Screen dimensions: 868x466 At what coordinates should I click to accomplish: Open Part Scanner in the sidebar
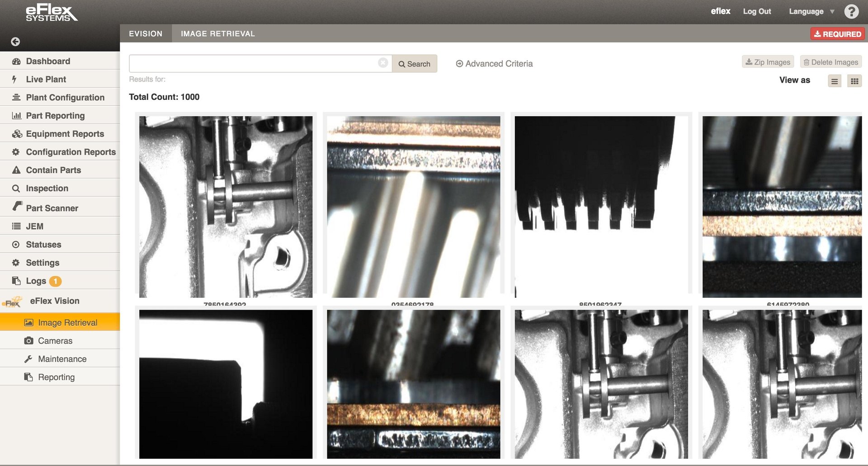click(52, 208)
